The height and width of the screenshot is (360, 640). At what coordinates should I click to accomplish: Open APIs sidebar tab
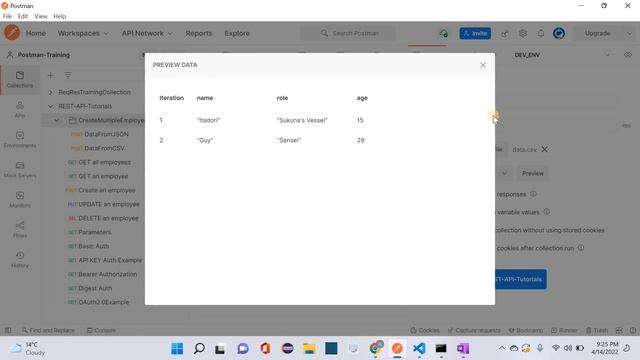coord(20,110)
